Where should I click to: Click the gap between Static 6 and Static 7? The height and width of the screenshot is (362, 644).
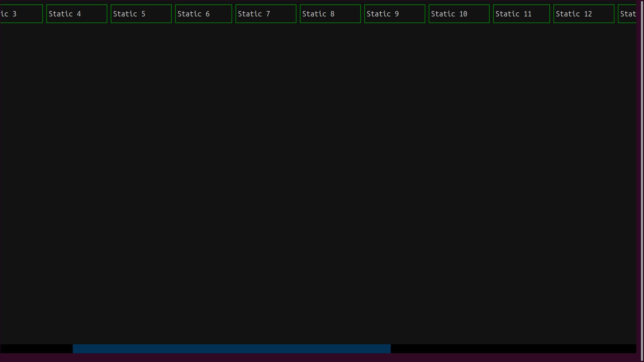(x=234, y=14)
